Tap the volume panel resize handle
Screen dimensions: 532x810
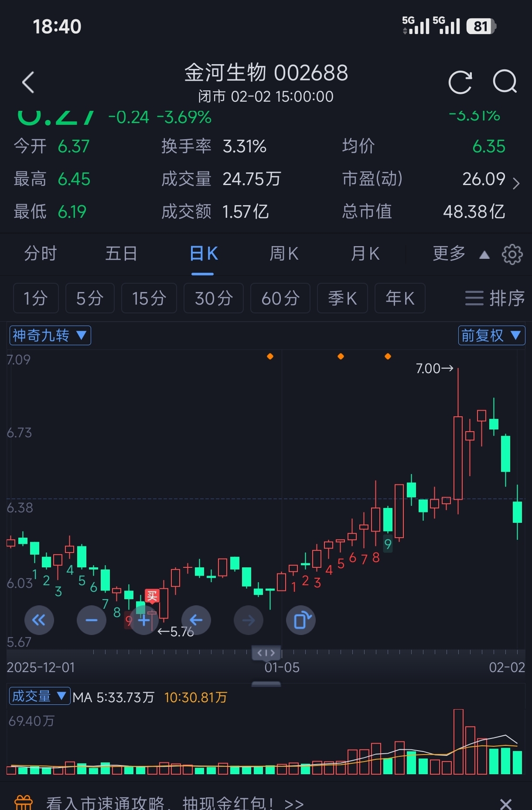point(266,684)
